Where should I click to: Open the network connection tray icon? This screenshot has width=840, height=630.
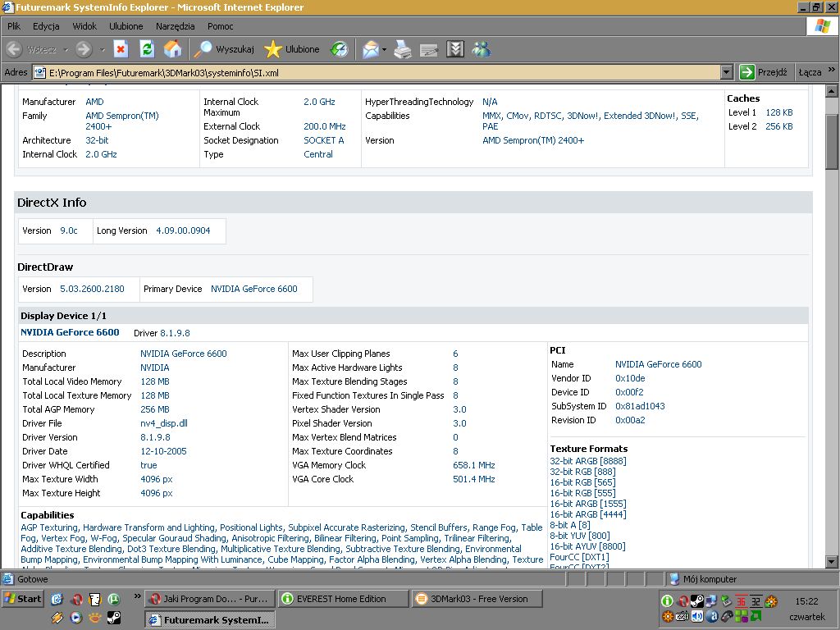tap(711, 601)
